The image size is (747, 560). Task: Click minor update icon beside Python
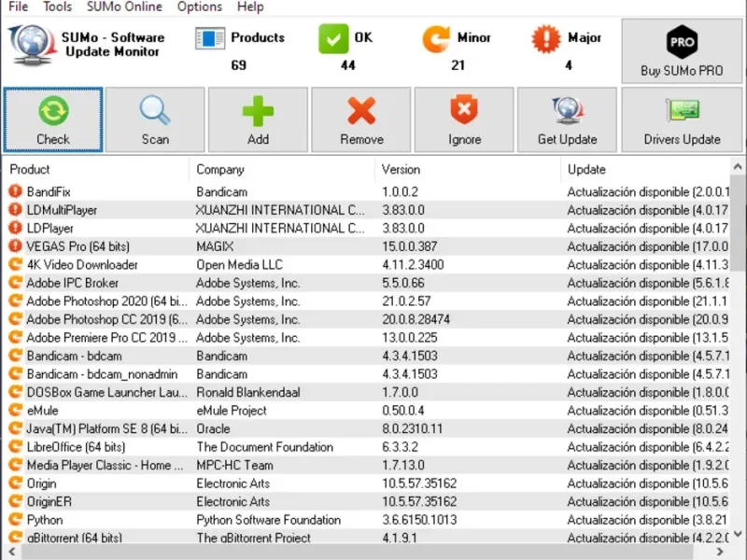[15, 520]
